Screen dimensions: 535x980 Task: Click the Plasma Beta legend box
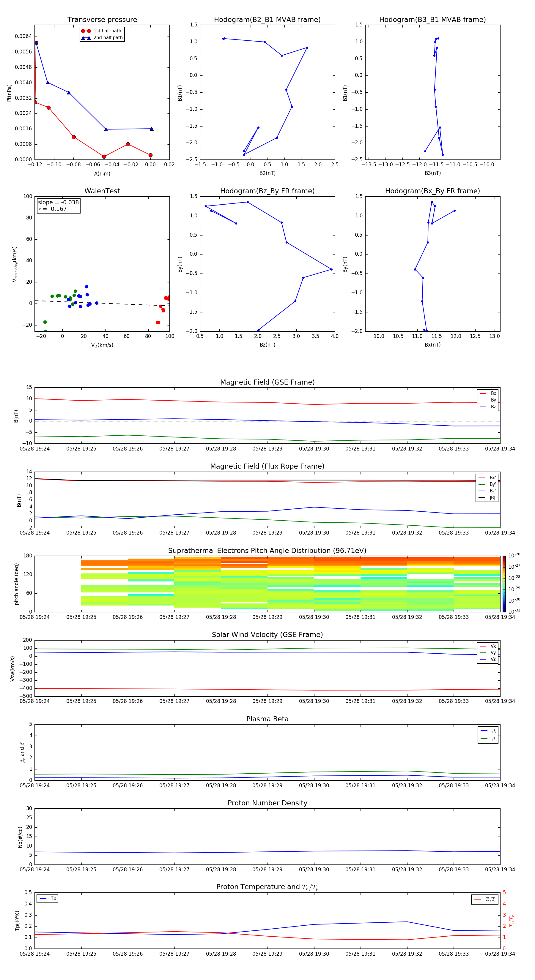tap(488, 735)
